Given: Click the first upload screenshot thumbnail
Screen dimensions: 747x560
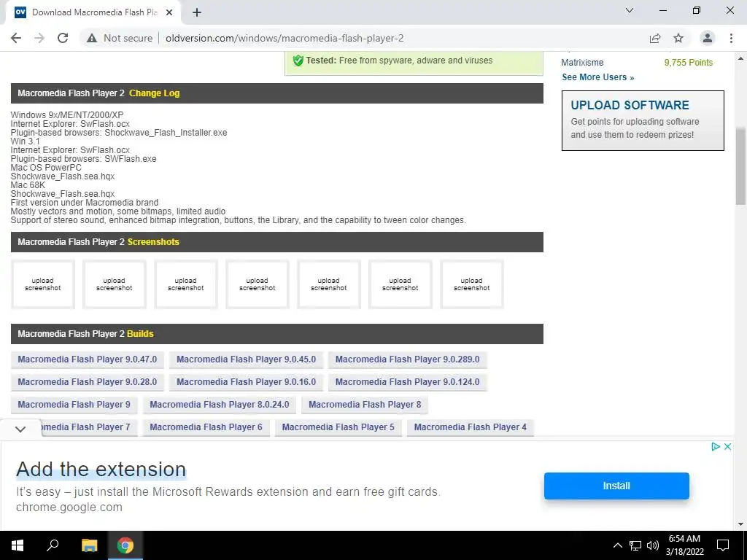Looking at the screenshot, I should click(x=43, y=284).
